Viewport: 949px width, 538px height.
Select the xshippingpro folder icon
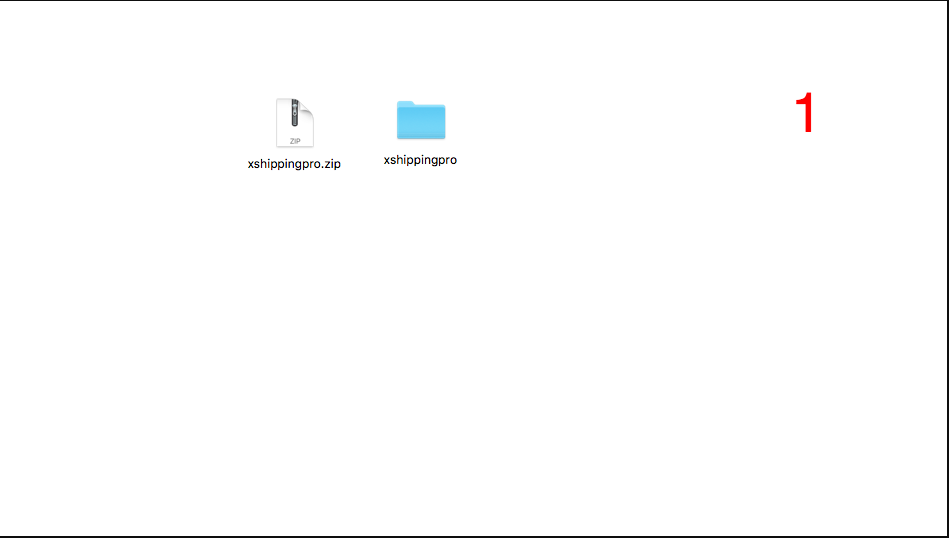tap(421, 120)
